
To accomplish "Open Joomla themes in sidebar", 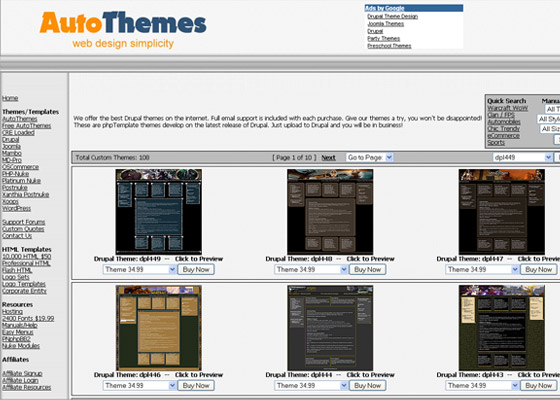I will 11,146.
